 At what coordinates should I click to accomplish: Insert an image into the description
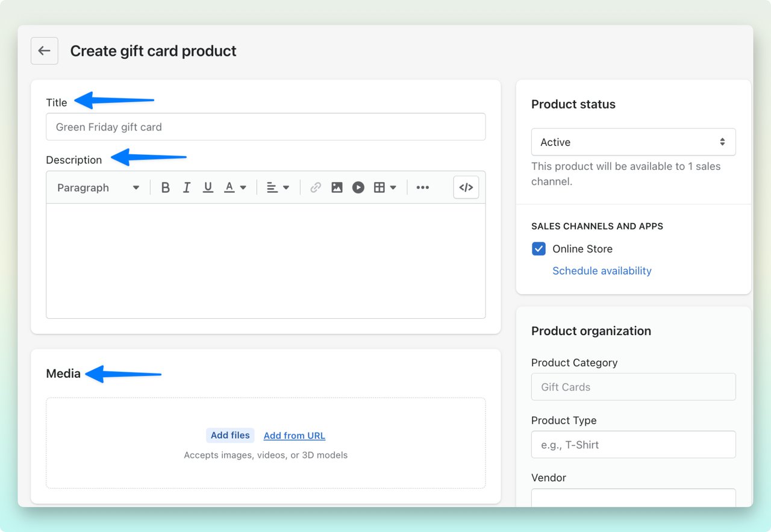click(x=337, y=187)
